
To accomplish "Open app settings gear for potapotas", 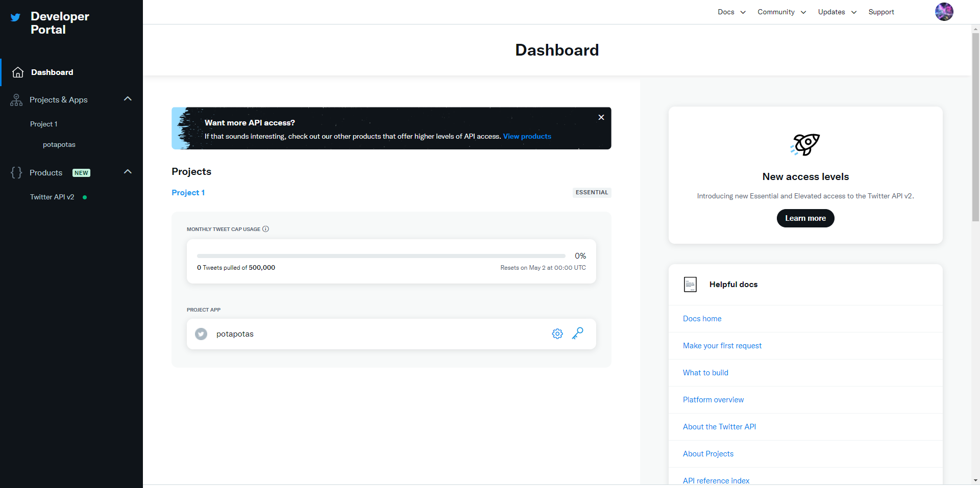I will click(557, 333).
